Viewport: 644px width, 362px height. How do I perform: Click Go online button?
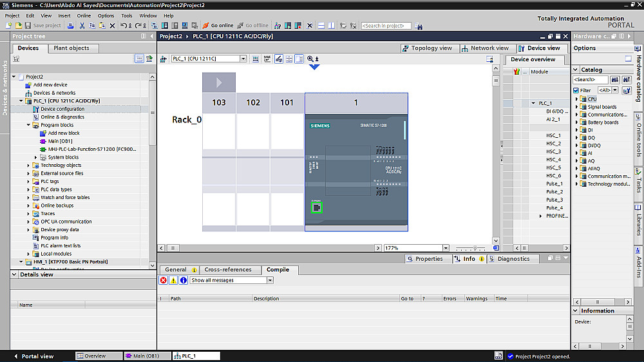pyautogui.click(x=218, y=26)
